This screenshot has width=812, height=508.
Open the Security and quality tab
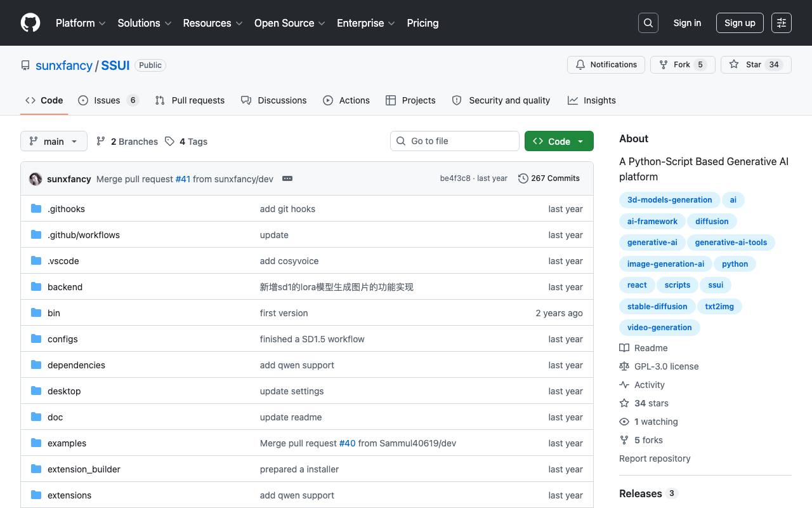click(x=501, y=100)
